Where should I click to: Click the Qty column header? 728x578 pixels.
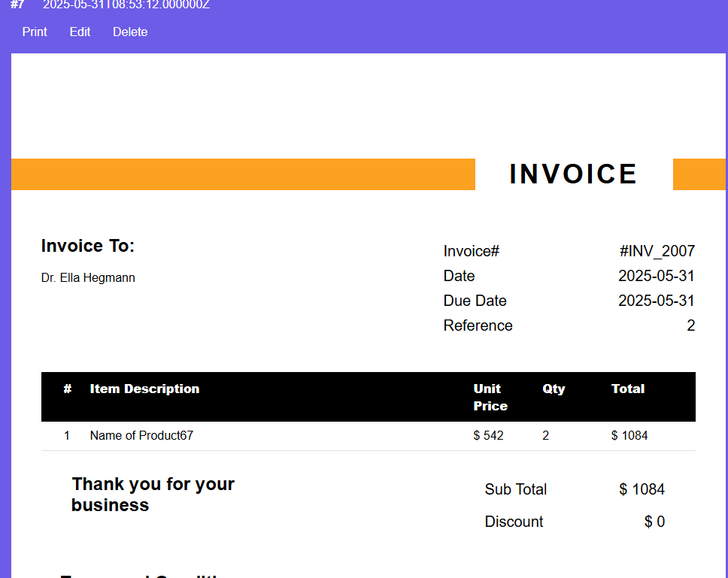554,389
